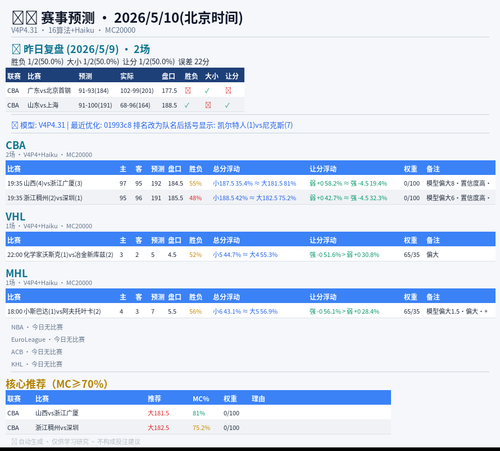Click the 胜负 miss mark for 广东vs北京首钢

click(x=188, y=91)
